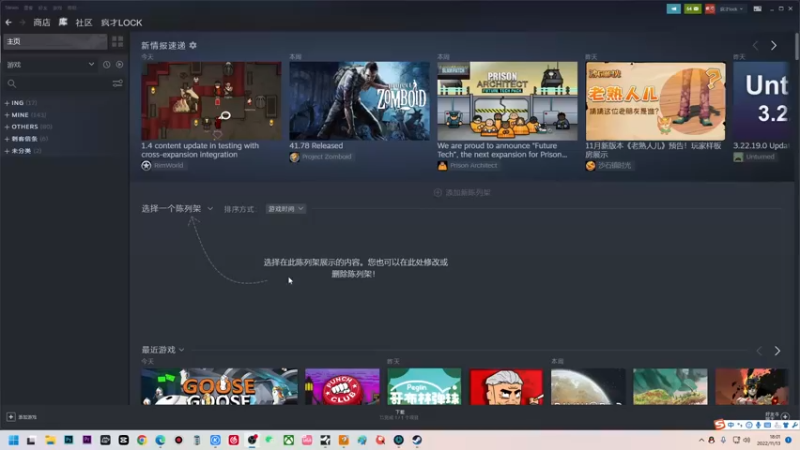Screen dimensions: 800x450
Task: Open the downloads status at bottom
Action: (399, 415)
